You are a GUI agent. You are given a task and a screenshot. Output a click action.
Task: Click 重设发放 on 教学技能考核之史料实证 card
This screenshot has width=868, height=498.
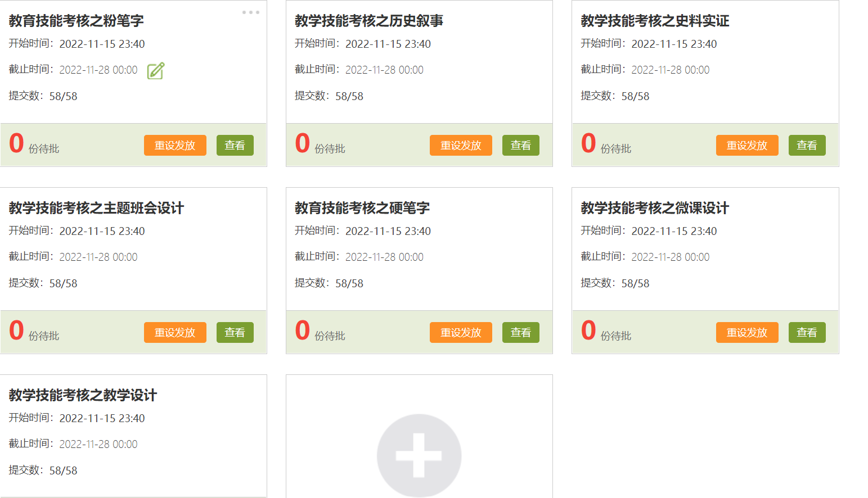pyautogui.click(x=746, y=146)
